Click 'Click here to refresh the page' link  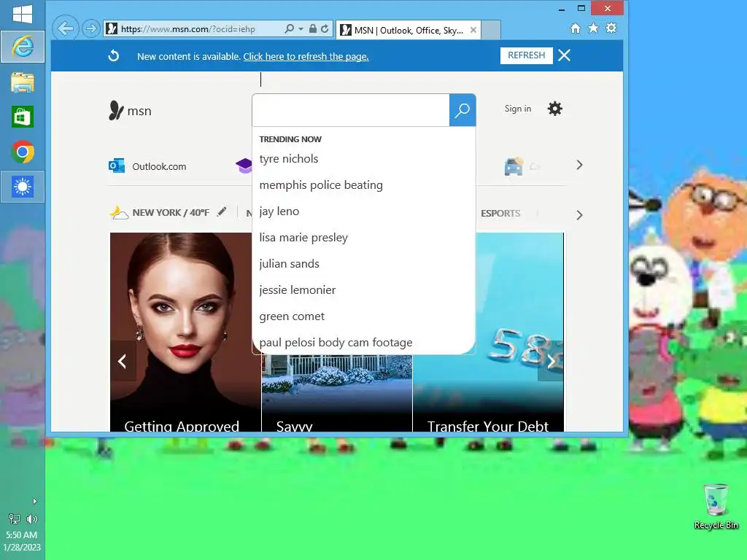[x=306, y=56]
